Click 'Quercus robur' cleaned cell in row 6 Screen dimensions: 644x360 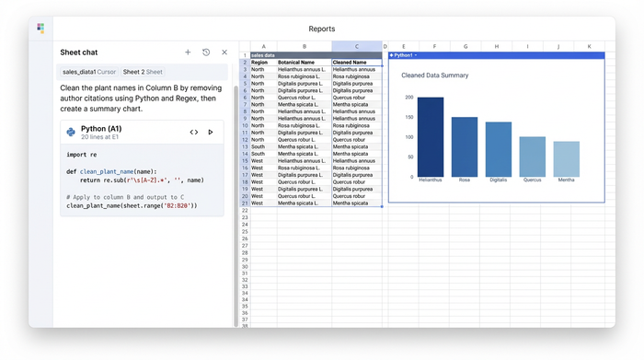357,98
